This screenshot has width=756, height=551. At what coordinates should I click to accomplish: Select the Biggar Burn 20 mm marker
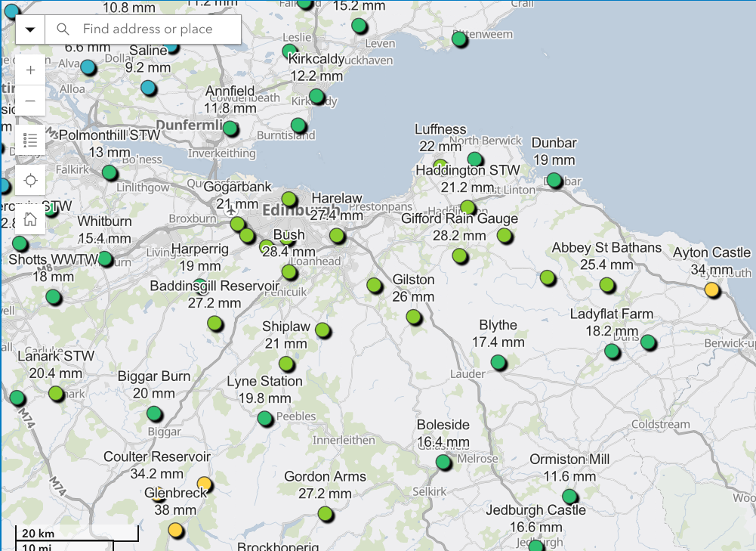(x=154, y=413)
